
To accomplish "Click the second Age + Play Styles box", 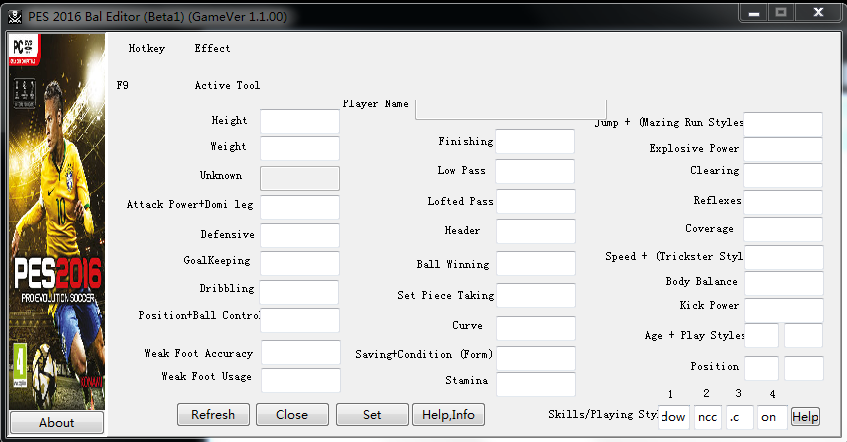I will pos(804,335).
